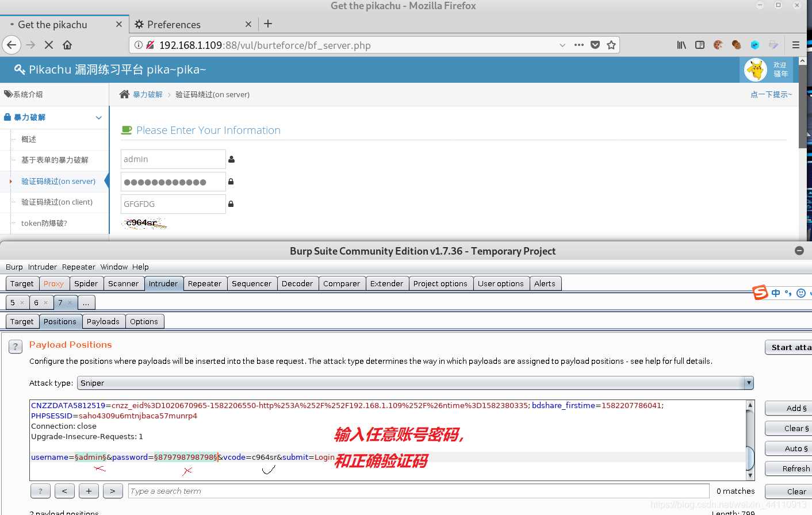The image size is (812, 515).
Task: Click the 点一下提示~ hint link
Action: click(x=771, y=94)
